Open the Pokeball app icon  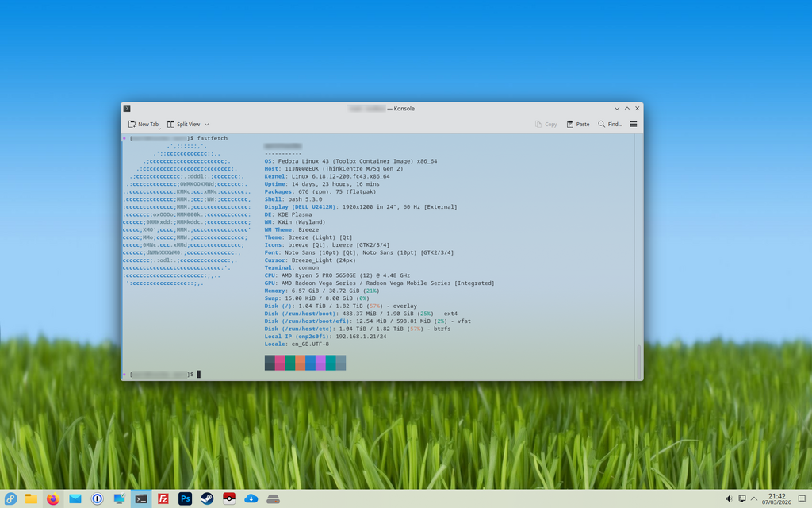click(229, 498)
